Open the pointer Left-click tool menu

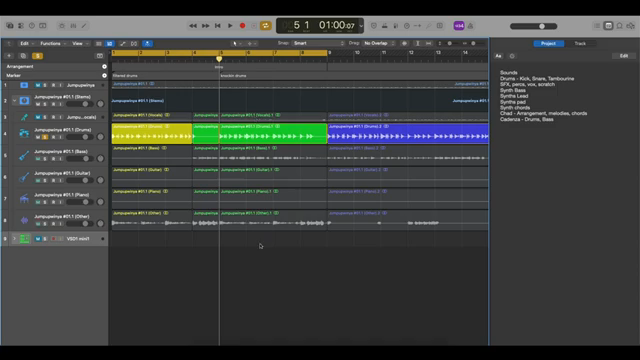236,43
